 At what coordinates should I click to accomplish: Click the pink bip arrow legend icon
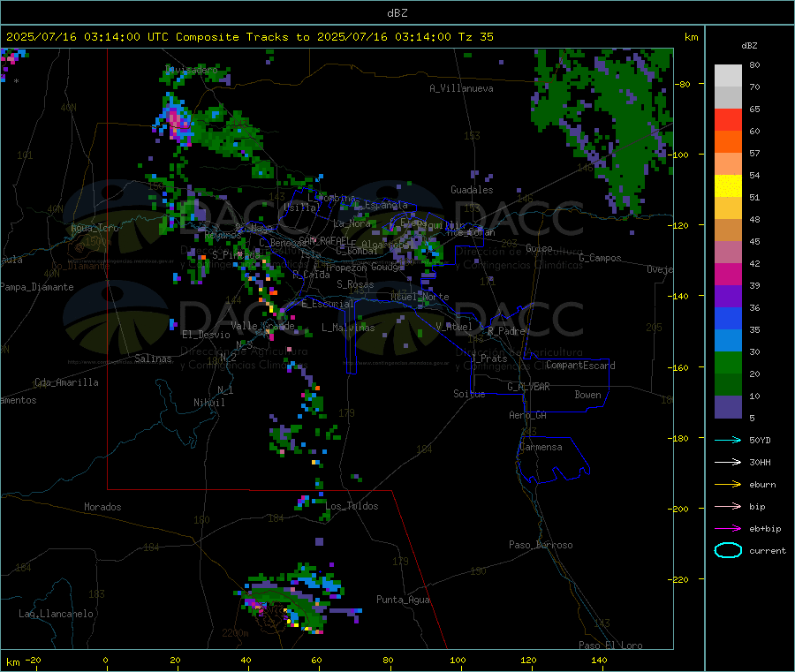pyautogui.click(x=728, y=506)
